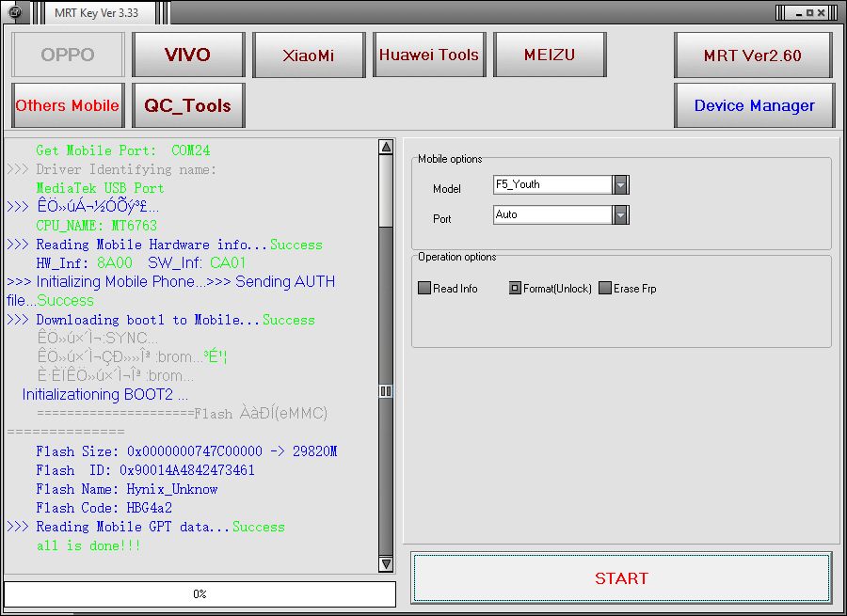Screen dimensions: 847x616
Task: Click 'Reading Mobile GPT data' log line
Action: (x=146, y=527)
